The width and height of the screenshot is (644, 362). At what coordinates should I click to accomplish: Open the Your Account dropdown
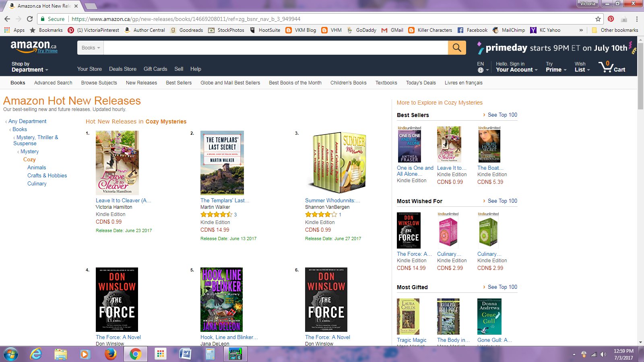[x=516, y=67]
